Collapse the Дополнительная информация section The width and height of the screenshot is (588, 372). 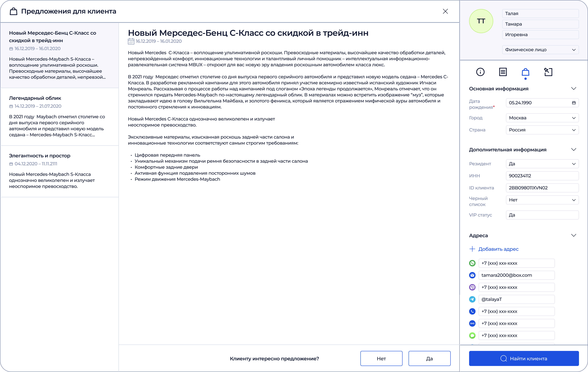(574, 150)
